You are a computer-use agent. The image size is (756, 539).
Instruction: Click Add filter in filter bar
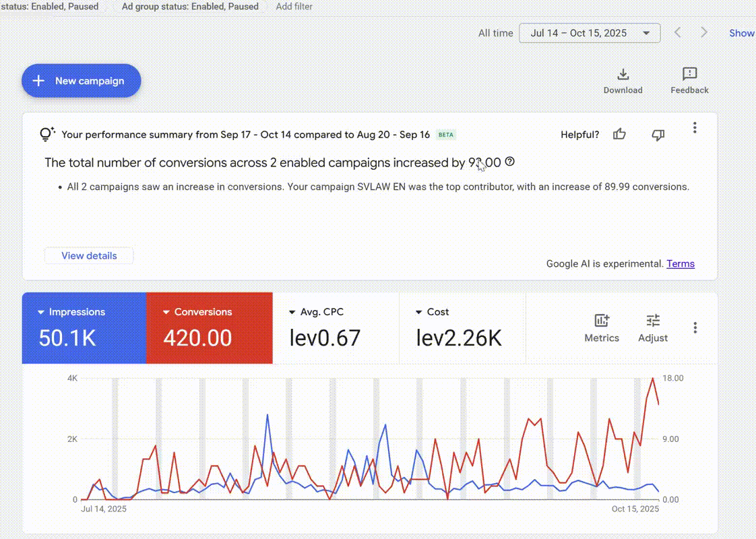[x=294, y=6]
